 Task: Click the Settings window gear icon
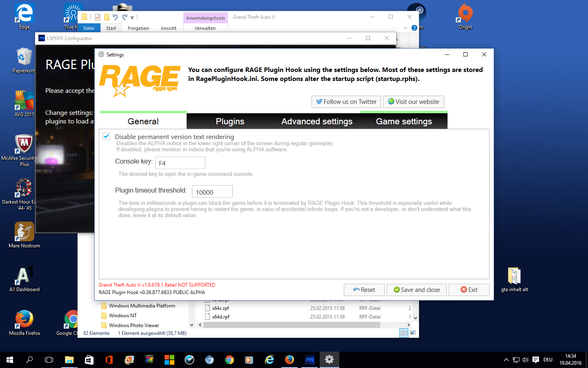[x=101, y=54]
